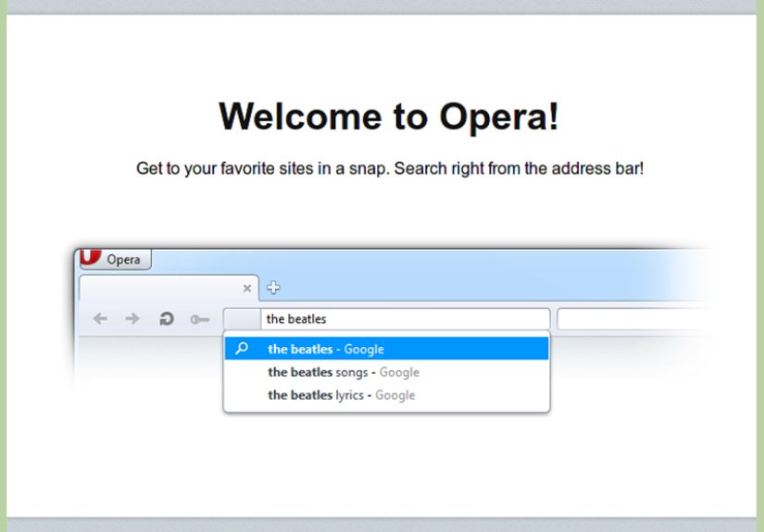Close the empty browser tab
Screen dimensions: 764x532
247,288
